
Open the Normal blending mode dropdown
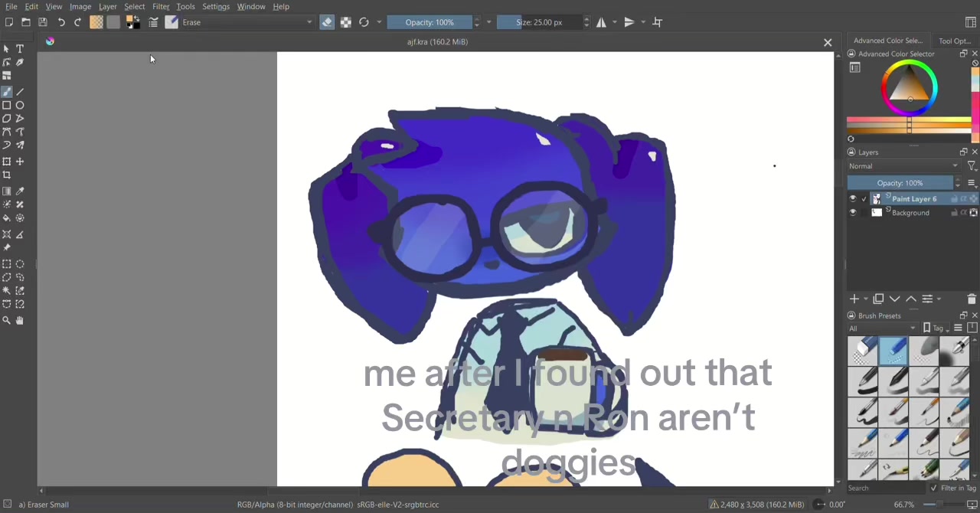(x=904, y=166)
